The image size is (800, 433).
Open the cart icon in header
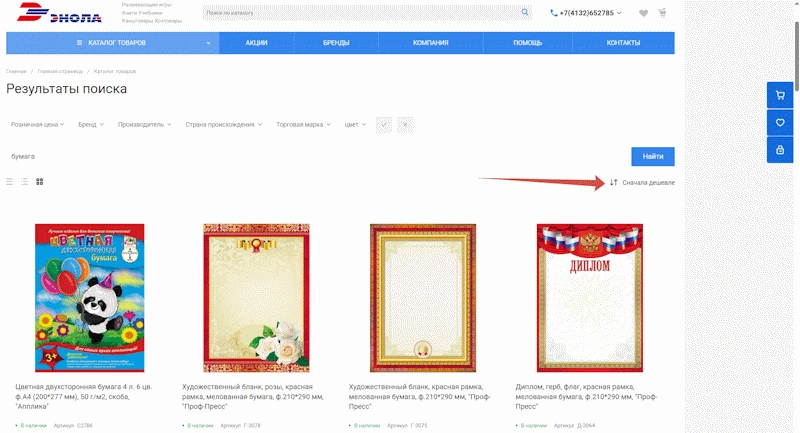coord(662,13)
